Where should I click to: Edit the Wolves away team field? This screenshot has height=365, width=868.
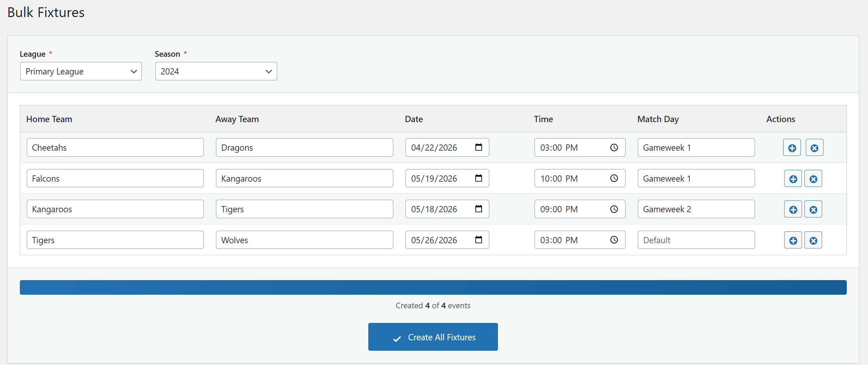[x=304, y=240]
